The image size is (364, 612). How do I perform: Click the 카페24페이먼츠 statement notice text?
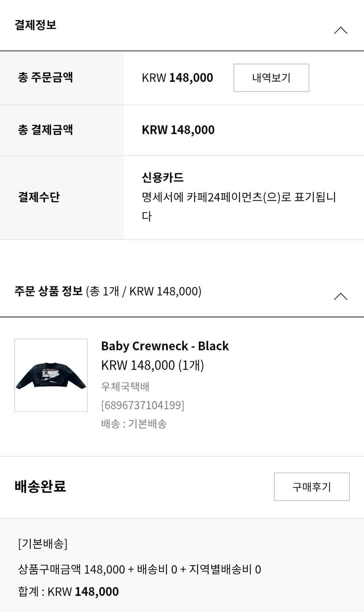(x=238, y=197)
